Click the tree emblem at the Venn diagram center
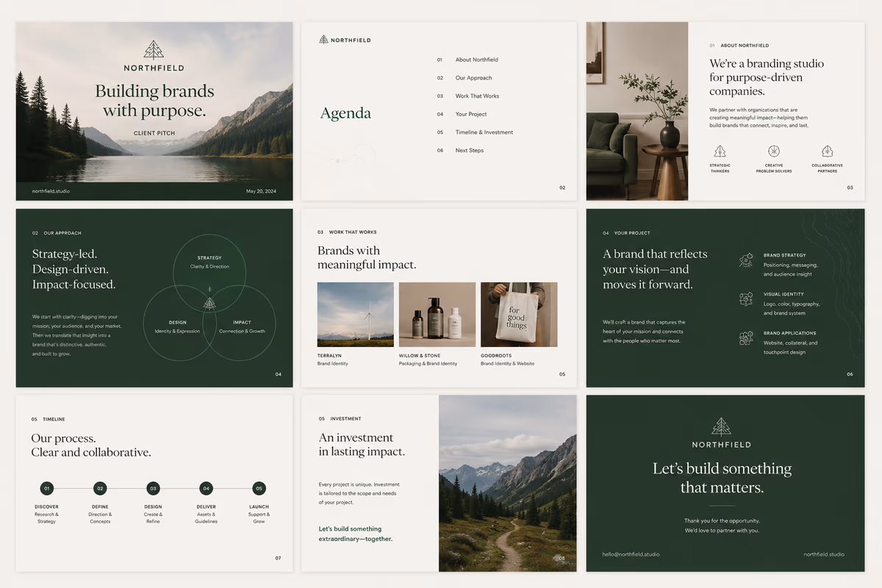The image size is (882, 588). 209,303
